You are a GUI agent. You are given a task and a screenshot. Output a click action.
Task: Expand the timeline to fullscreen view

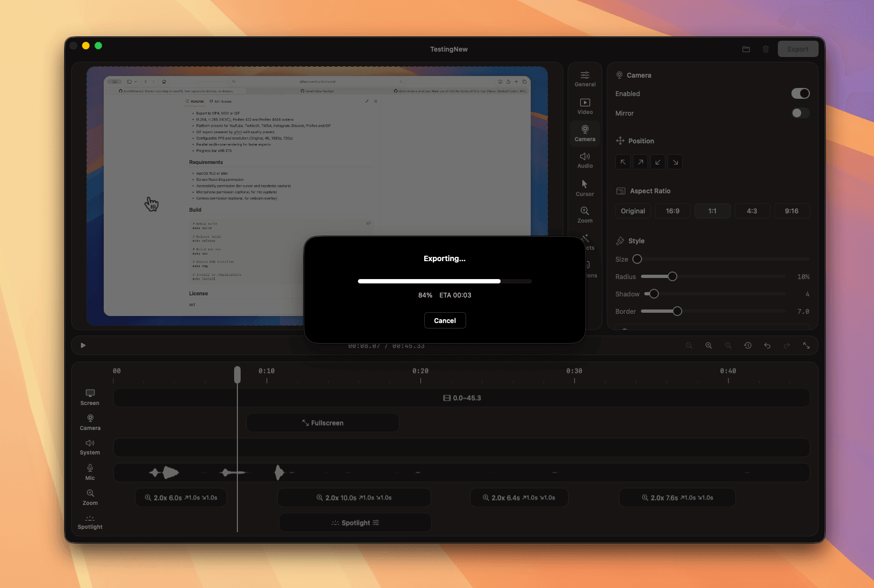(806, 345)
